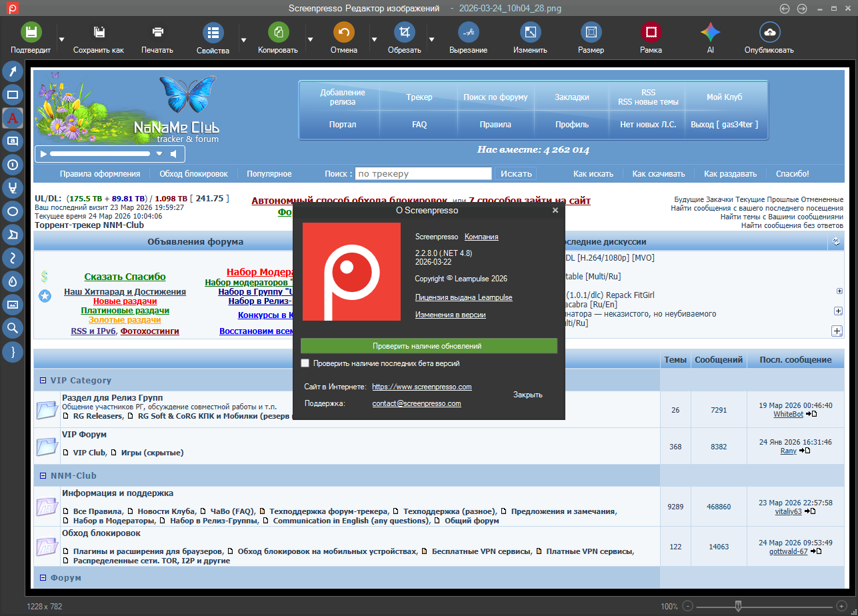Image resolution: width=858 pixels, height=616 pixels.
Task: Click the Размер toolbar item
Action: [x=591, y=37]
